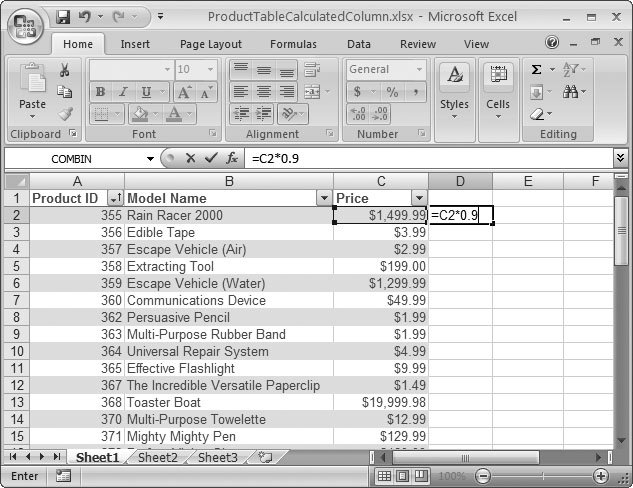Customize the Quick Access Toolbar dropdown
This screenshot has height=488, width=633.
160,17
